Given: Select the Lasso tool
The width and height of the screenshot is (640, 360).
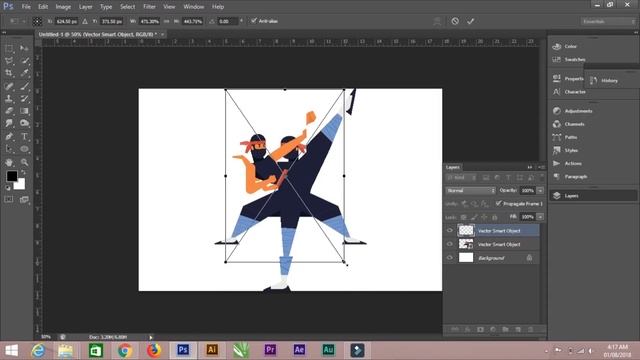Looking at the screenshot, I should click(9, 61).
